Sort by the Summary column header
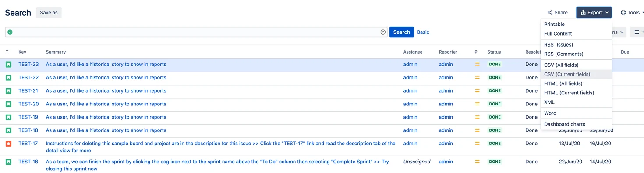The width and height of the screenshot is (644, 173). [x=56, y=52]
